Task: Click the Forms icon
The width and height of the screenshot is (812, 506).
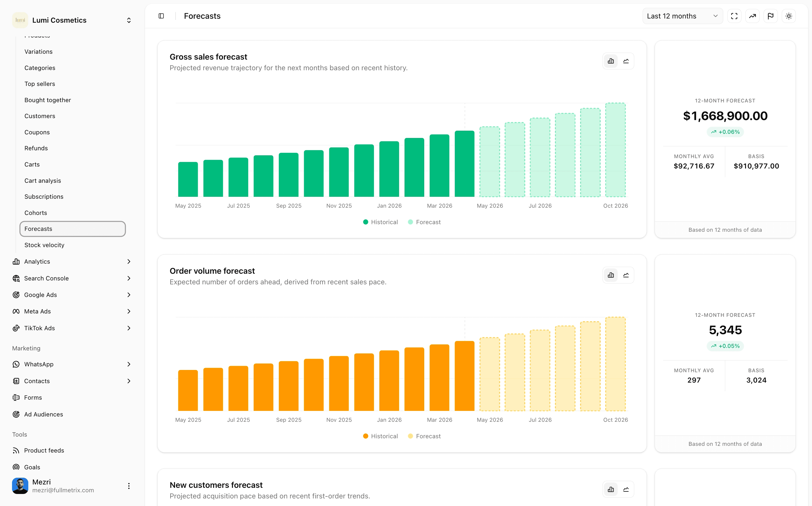Action: point(16,398)
